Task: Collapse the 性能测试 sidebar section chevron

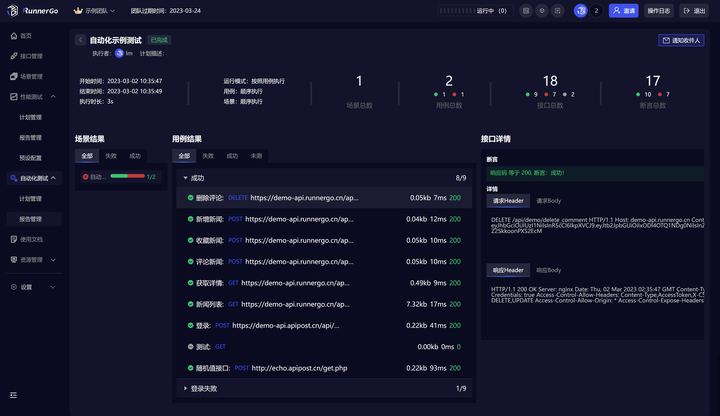Action: 53,96
